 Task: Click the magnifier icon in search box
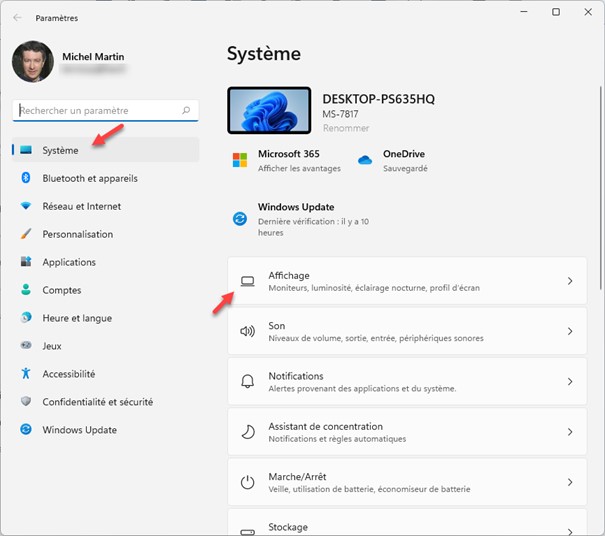pos(186,111)
